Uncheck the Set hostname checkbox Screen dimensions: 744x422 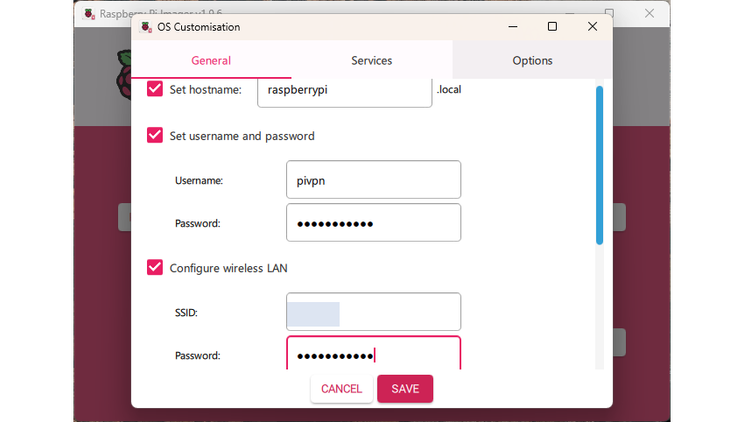[x=155, y=89]
